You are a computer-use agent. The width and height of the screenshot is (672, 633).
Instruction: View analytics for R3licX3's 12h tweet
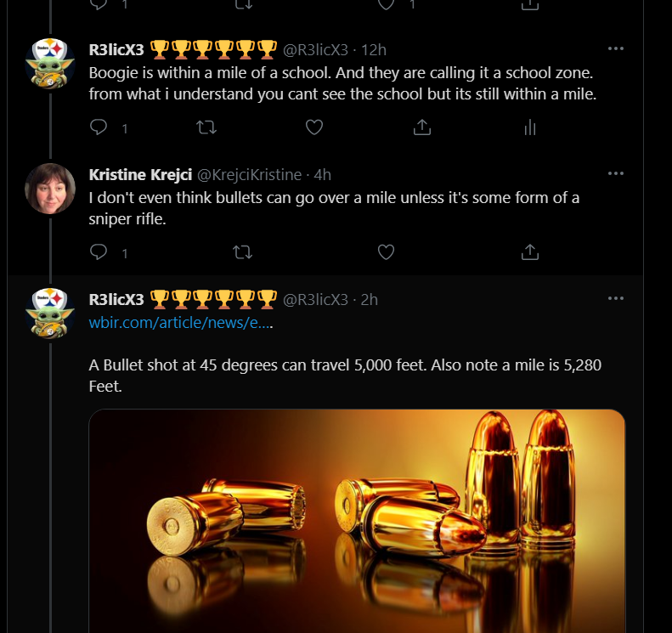530,127
